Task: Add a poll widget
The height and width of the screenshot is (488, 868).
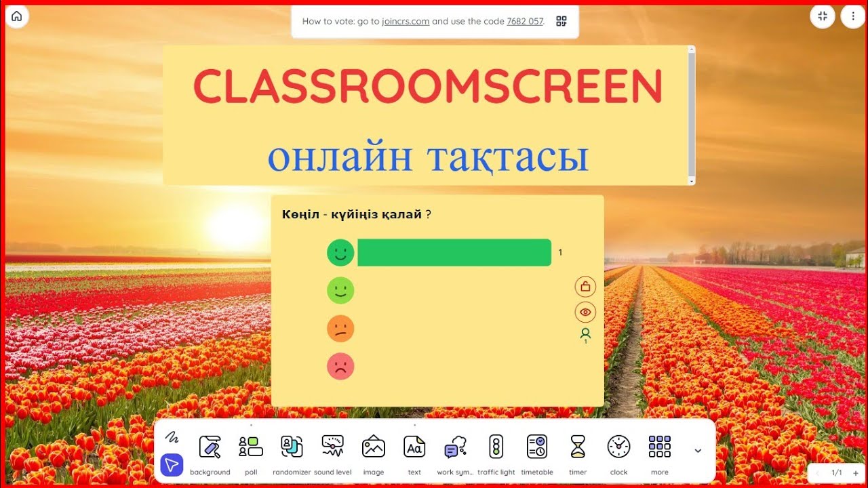Action: (x=251, y=455)
